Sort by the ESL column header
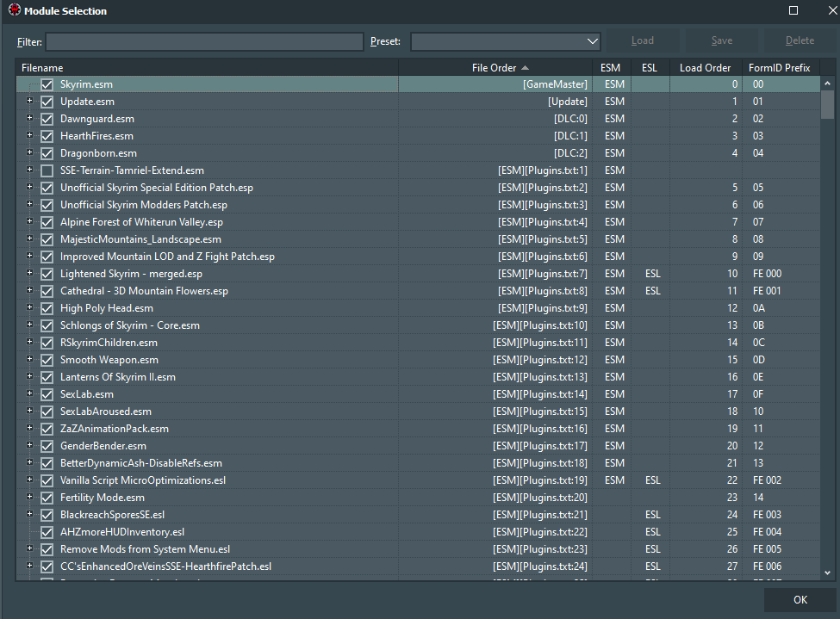This screenshot has width=840, height=619. tap(650, 67)
